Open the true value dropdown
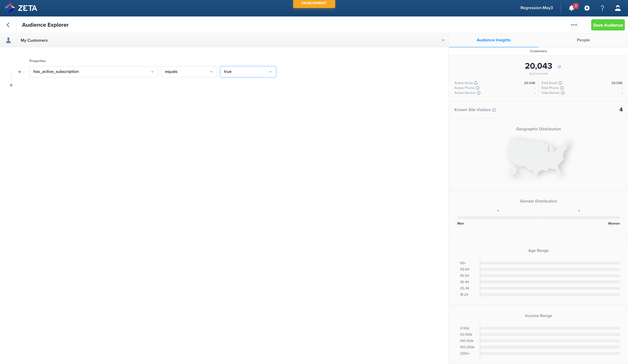 (x=248, y=72)
